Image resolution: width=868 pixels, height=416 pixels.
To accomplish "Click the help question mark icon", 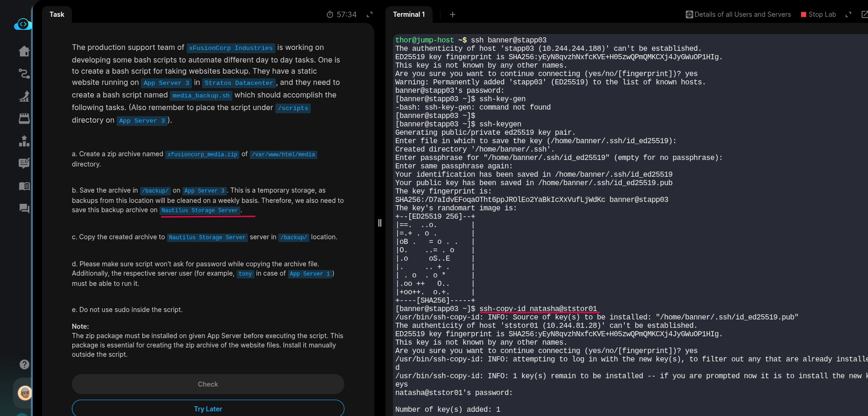I will tap(24, 364).
